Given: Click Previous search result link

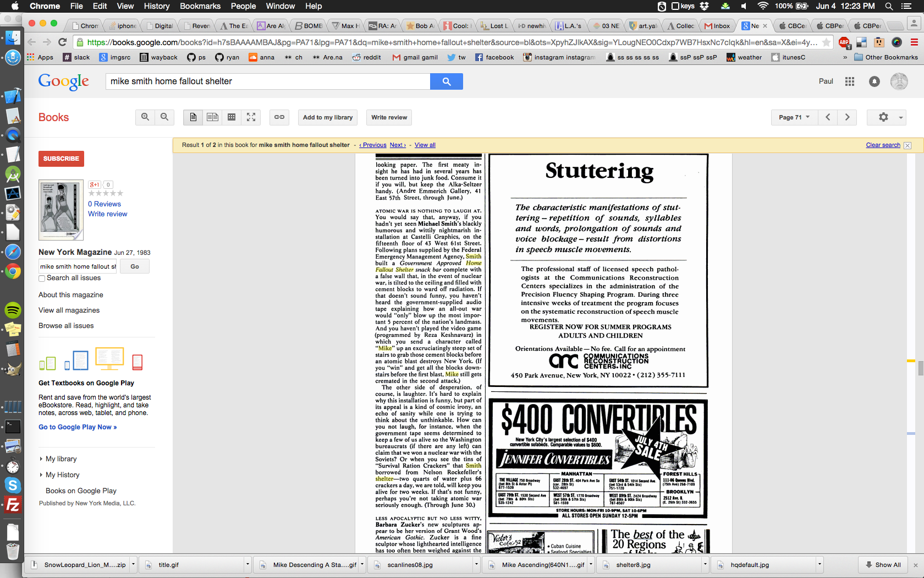Looking at the screenshot, I should click(x=373, y=145).
